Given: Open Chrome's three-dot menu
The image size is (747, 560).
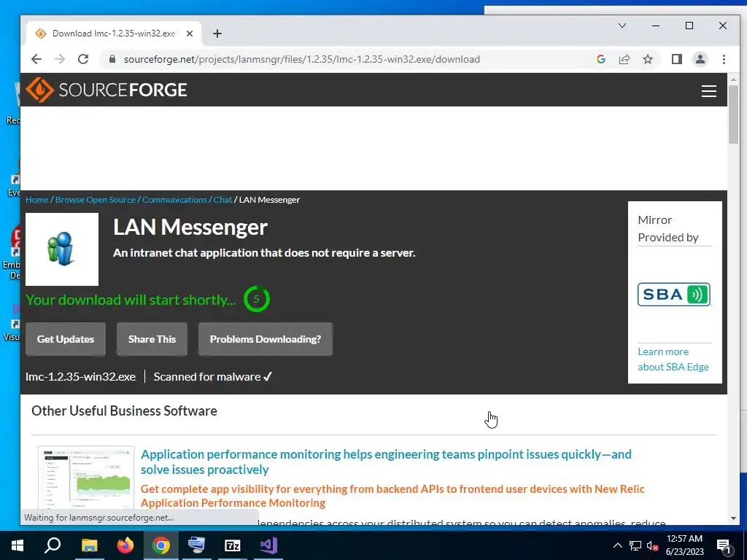Looking at the screenshot, I should point(724,59).
